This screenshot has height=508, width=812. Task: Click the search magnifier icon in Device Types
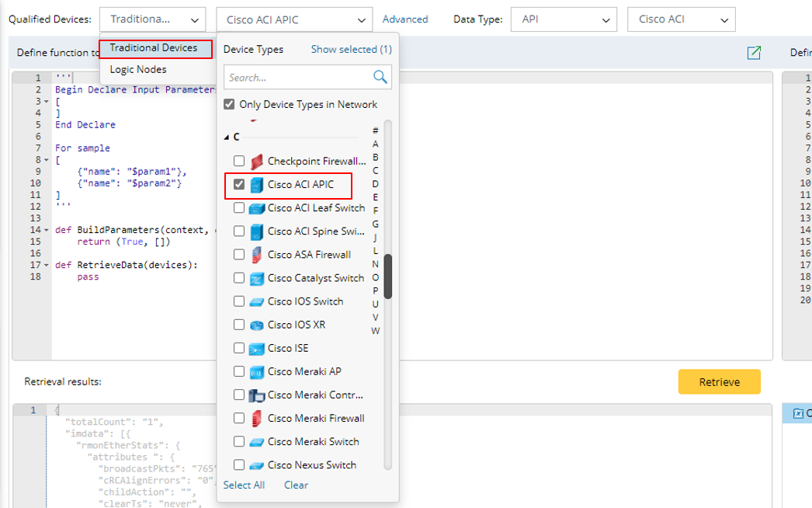pyautogui.click(x=380, y=77)
